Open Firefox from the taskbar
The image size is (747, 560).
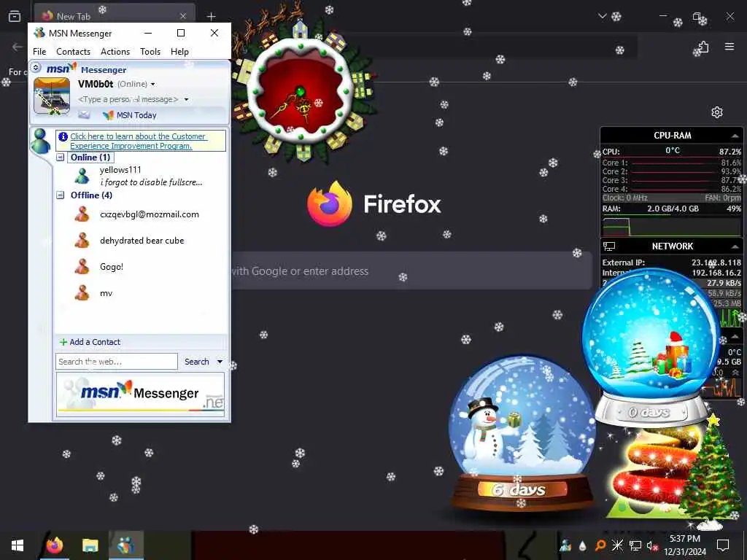(55, 545)
